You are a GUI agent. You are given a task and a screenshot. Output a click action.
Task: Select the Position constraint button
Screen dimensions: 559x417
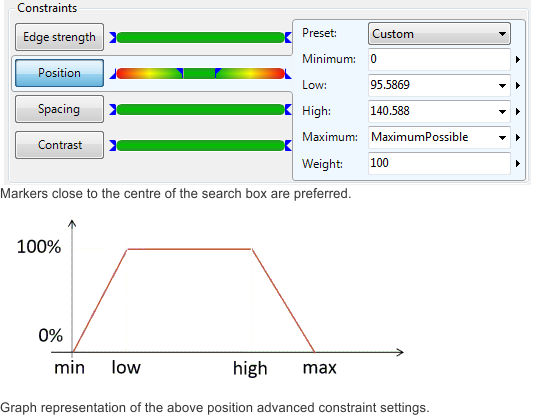click(x=60, y=73)
